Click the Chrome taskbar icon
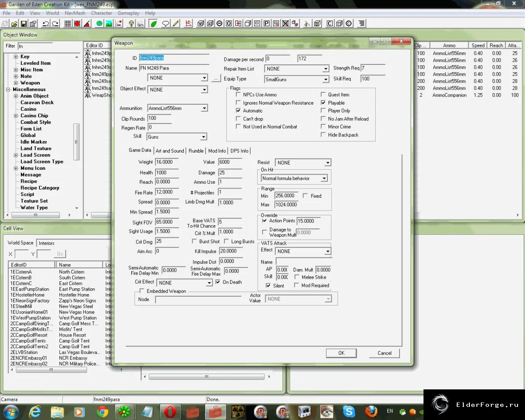The height and width of the screenshot is (420, 525). point(102,412)
